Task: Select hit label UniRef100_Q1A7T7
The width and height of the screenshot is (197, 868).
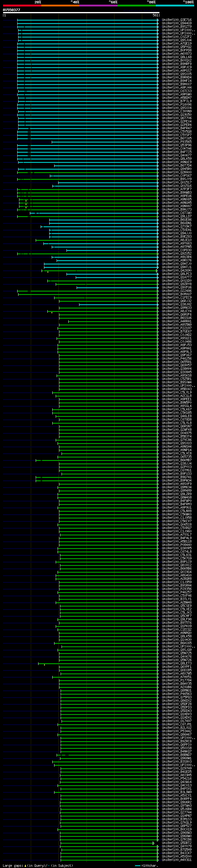Action: click(x=177, y=277)
